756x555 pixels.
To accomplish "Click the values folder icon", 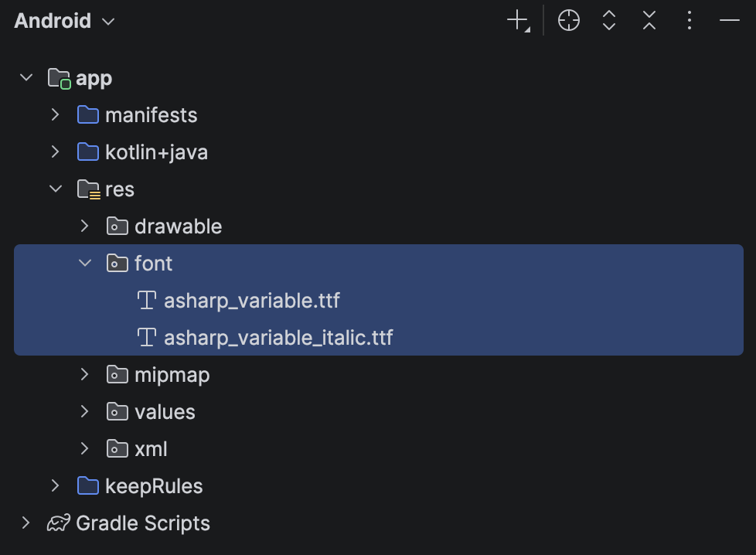I will (117, 412).
